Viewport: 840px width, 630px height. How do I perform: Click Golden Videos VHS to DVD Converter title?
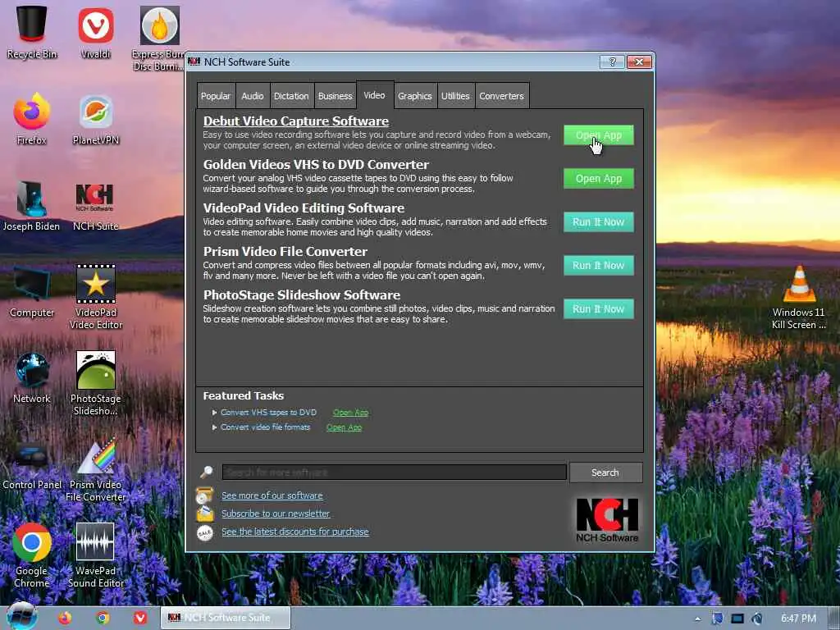point(316,164)
